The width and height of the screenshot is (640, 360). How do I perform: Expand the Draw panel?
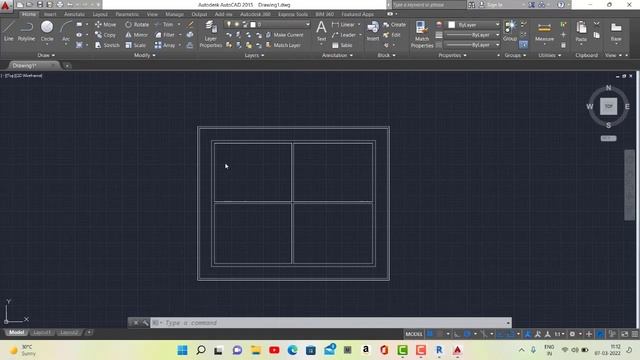tap(46, 55)
